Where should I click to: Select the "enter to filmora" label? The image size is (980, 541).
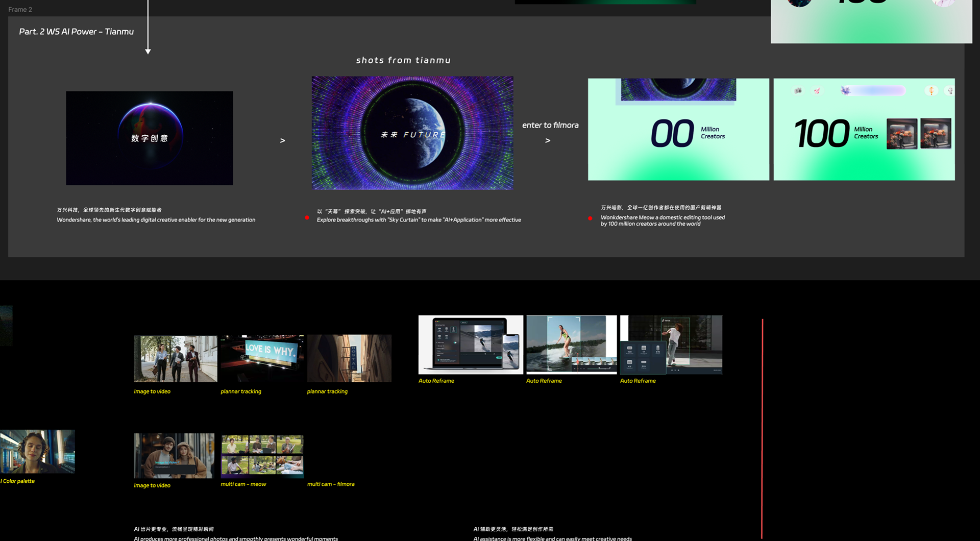[550, 125]
